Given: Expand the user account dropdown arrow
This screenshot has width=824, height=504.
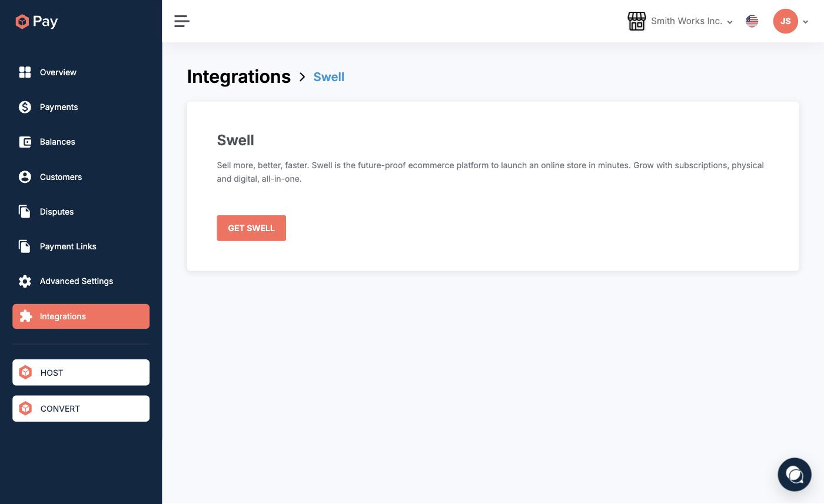Looking at the screenshot, I should click(806, 22).
